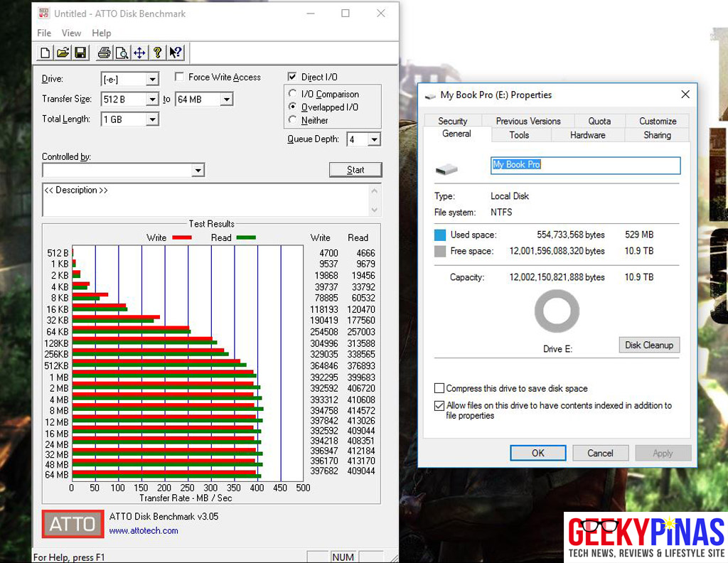Select the I/O Comparison radio button

[292, 93]
